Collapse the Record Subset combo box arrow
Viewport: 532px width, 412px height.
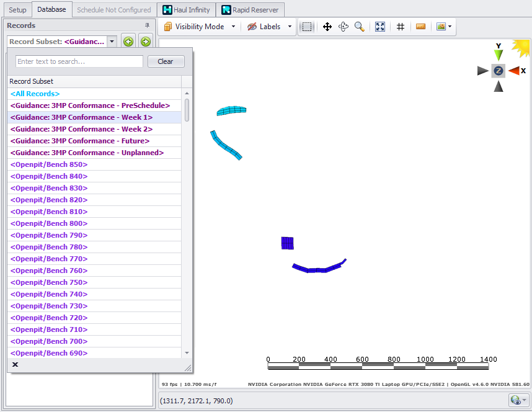(112, 42)
